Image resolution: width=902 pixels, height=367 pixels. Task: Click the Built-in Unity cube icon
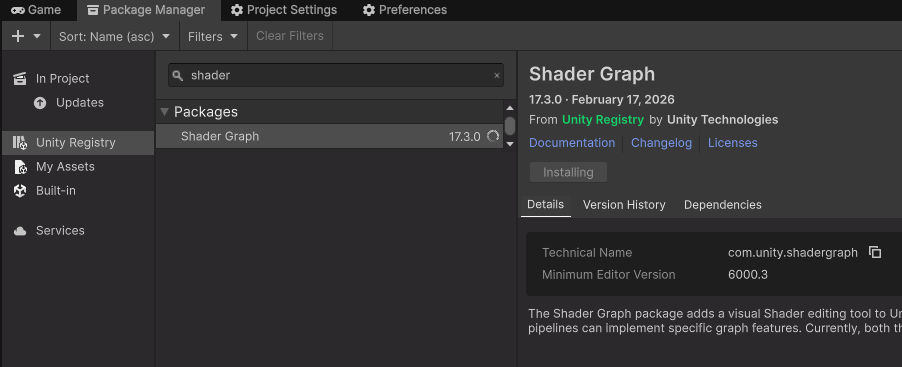point(20,191)
